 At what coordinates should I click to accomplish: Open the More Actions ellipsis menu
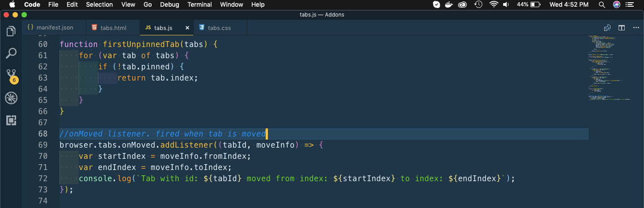click(x=636, y=28)
